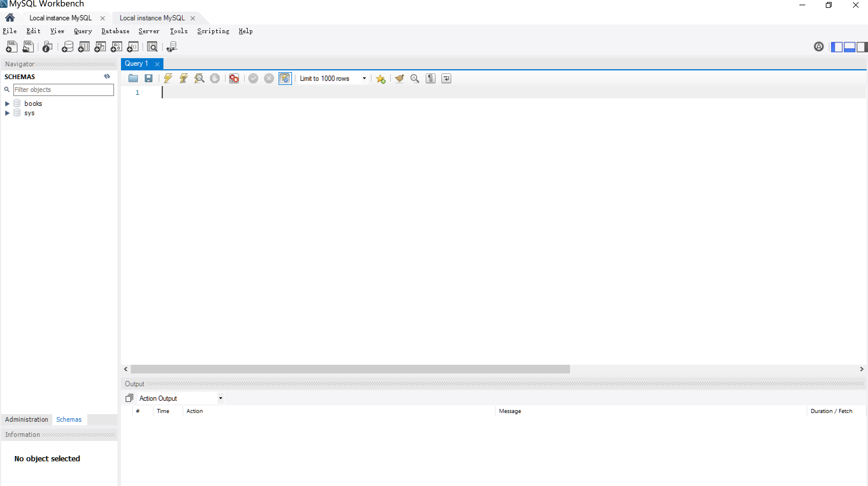868x486 pixels.
Task: Switch to the Administration tab
Action: (27, 419)
